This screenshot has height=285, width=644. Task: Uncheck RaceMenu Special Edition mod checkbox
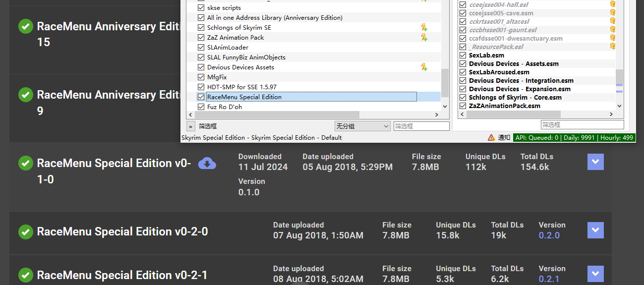[x=201, y=97]
